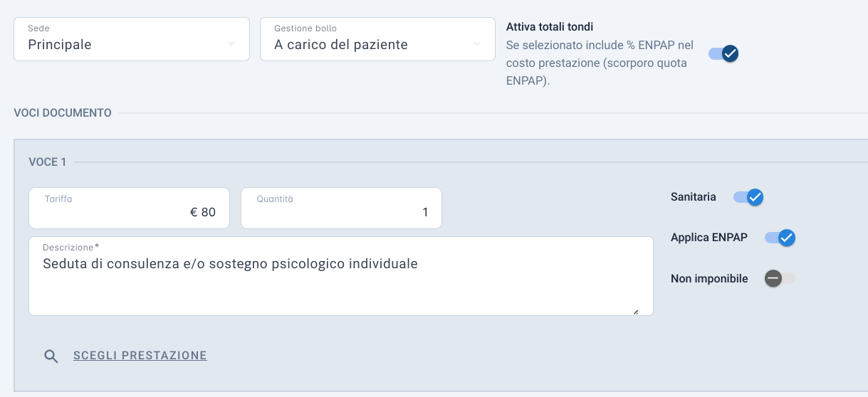The width and height of the screenshot is (868, 397).
Task: Turn off the Sanitaria toggle
Action: tap(748, 197)
